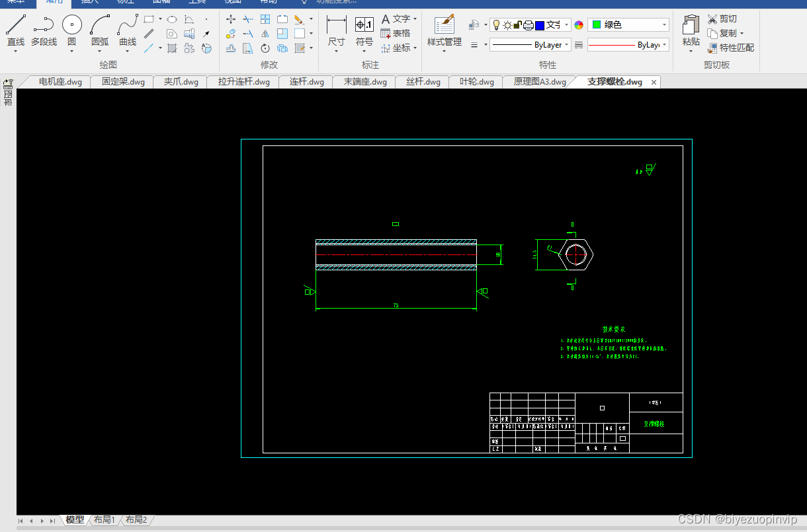Click the 粘贴 paste button
The width and height of the screenshot is (807, 532).
pyautogui.click(x=691, y=31)
